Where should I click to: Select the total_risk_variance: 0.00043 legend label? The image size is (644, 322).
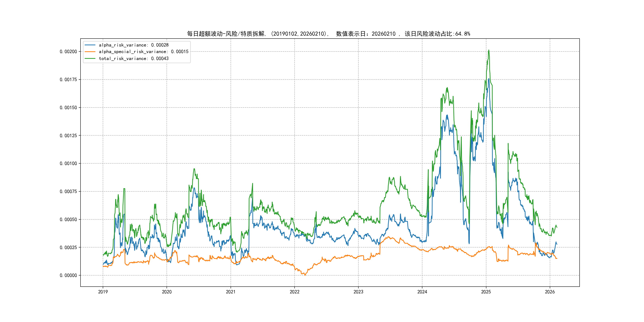click(x=134, y=58)
